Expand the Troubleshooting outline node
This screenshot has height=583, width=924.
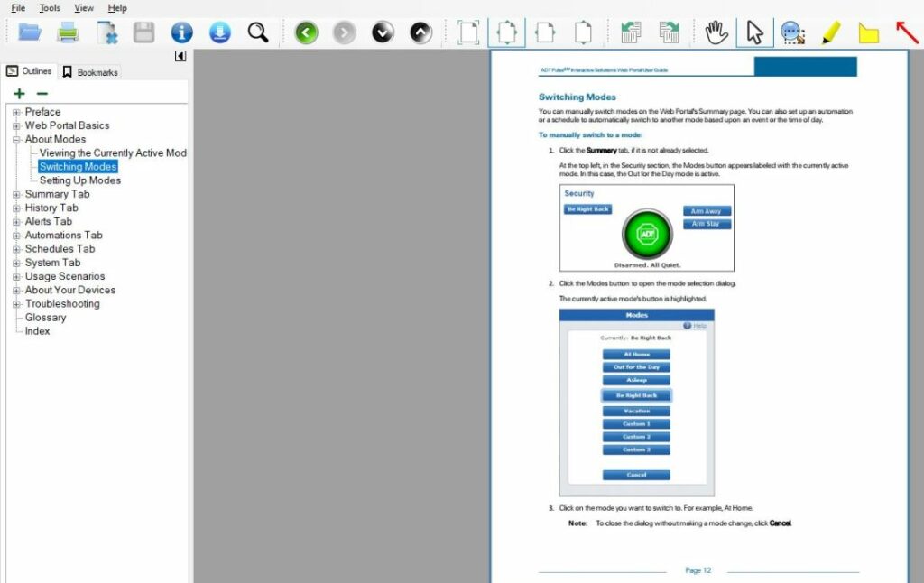pyautogui.click(x=16, y=304)
